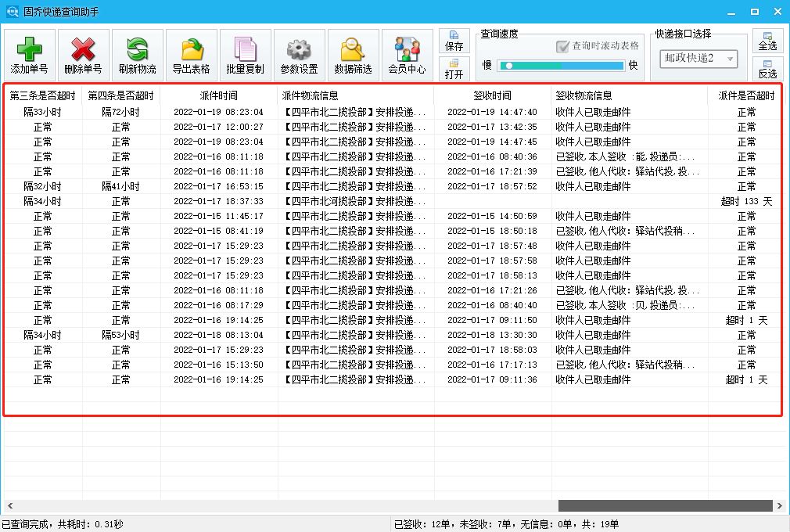Click the 打开 open icon
This screenshot has height=532, width=790.
tap(454, 72)
